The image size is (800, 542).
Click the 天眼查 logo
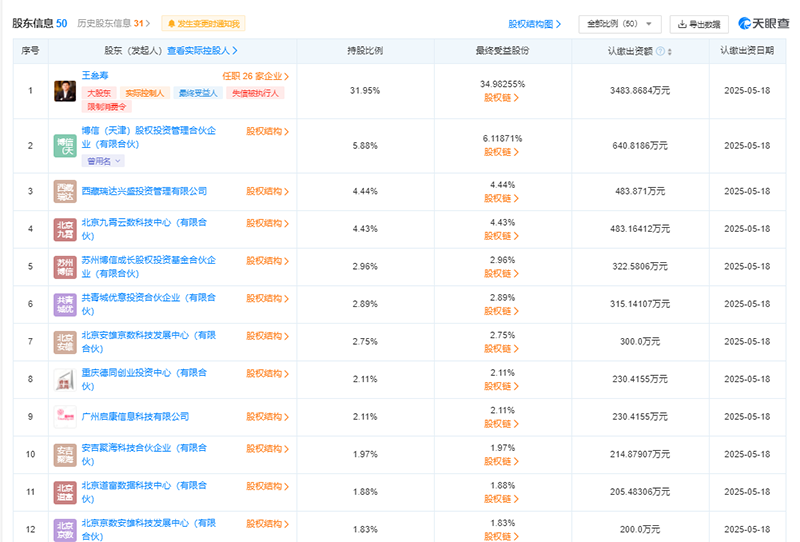click(764, 23)
